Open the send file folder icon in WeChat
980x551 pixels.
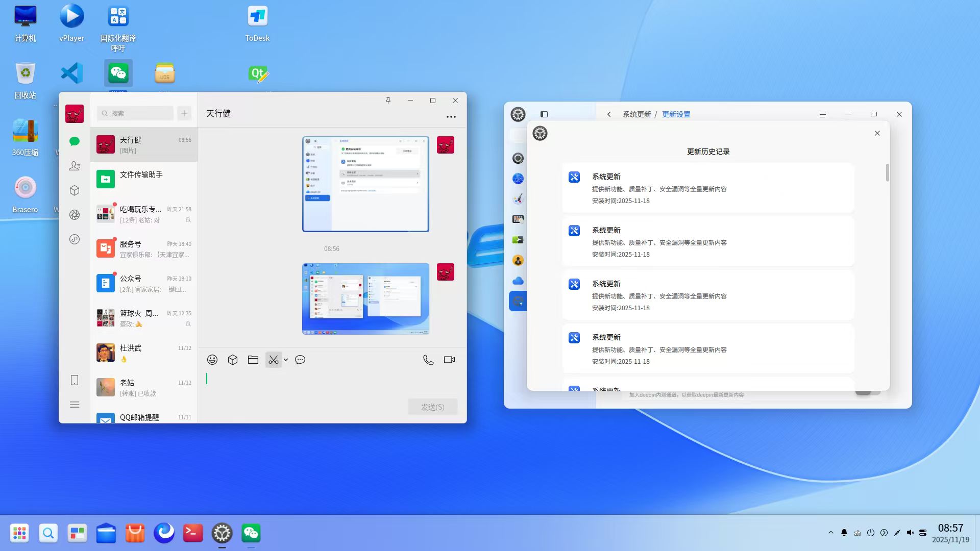coord(253,360)
